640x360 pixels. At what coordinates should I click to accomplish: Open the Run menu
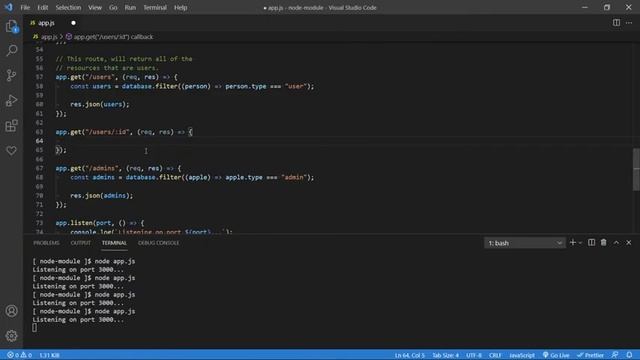[x=130, y=7]
